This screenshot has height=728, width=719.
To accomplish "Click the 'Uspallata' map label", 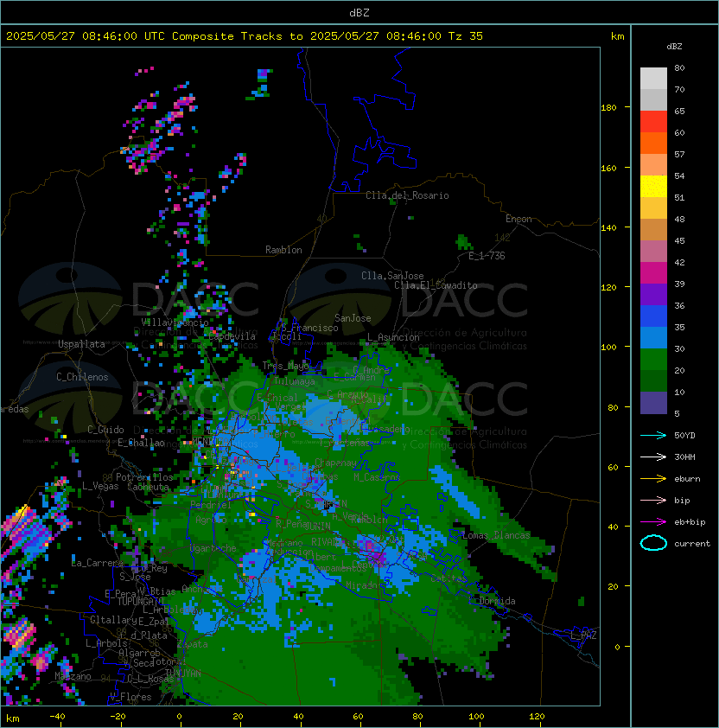I will point(82,344).
